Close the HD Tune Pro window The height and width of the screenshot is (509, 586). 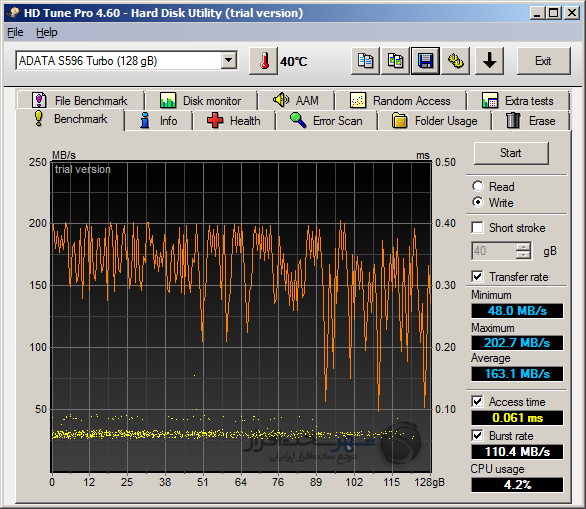572,13
